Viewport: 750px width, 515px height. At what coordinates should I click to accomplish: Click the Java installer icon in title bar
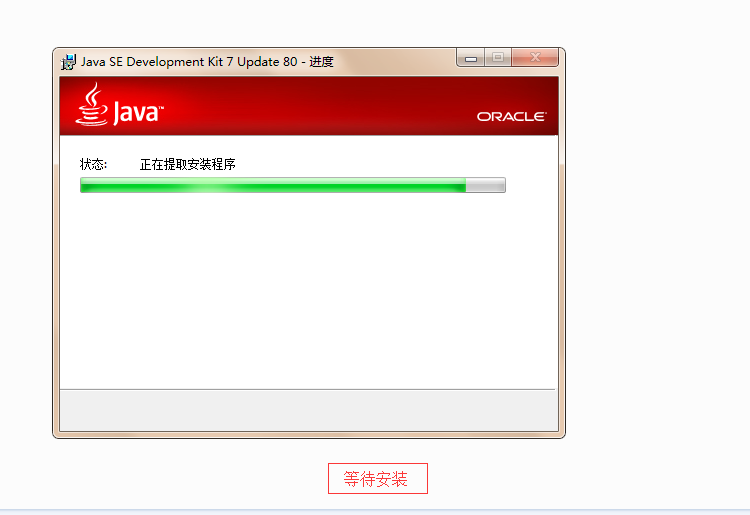coord(68,62)
